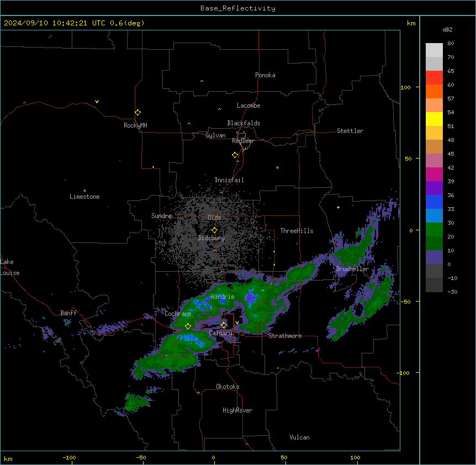The width and height of the screenshot is (476, 465).
Task: Click the yellow diamond marker above RockyMH
Action: [137, 113]
